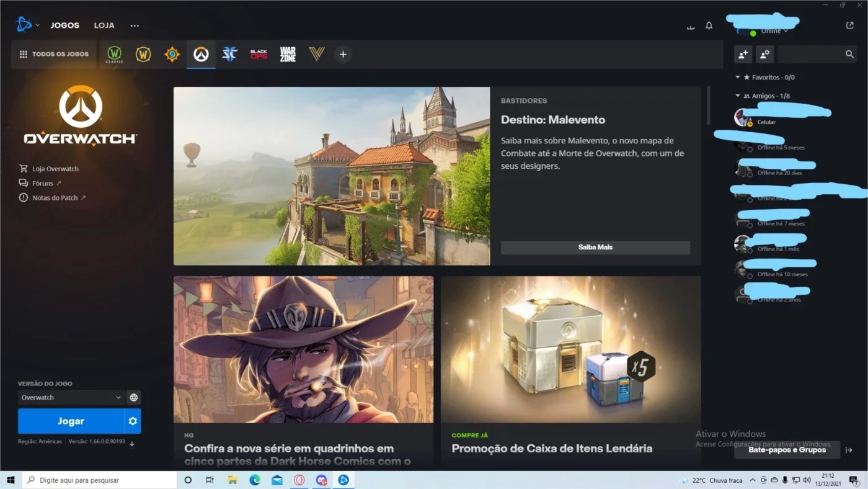Open the Malevento map image
Image resolution: width=868 pixels, height=489 pixels.
tap(332, 176)
